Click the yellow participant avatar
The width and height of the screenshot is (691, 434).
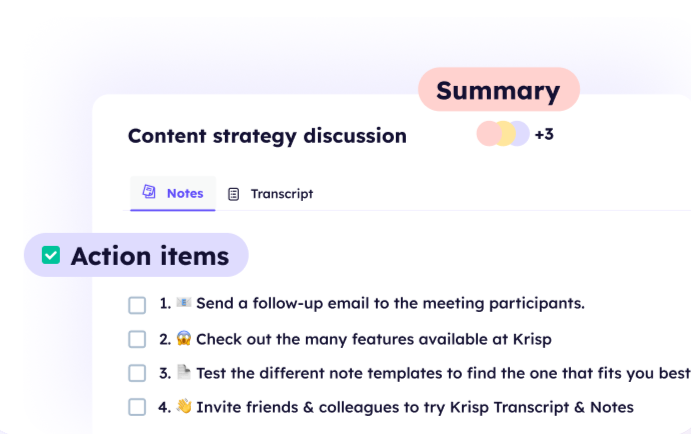coord(505,134)
